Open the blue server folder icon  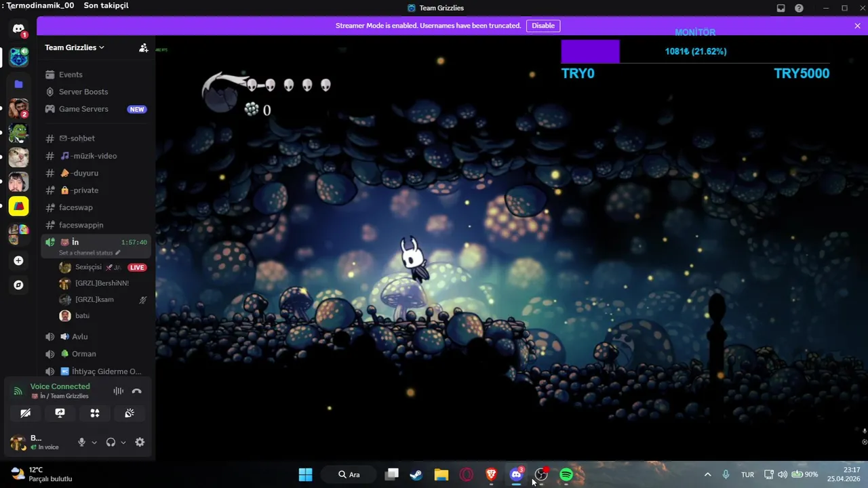(18, 84)
